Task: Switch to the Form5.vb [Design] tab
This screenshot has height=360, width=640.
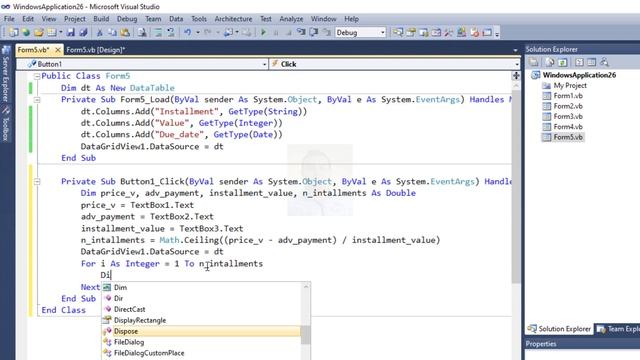Action: pos(96,50)
